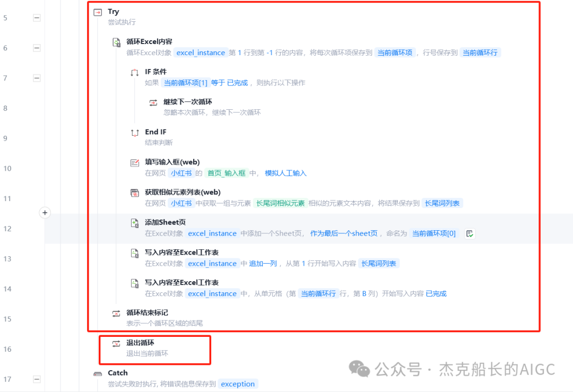Click the 写入内容至Excel工作表 icon on line 13
Screen dimensions: 573x392
[134, 253]
